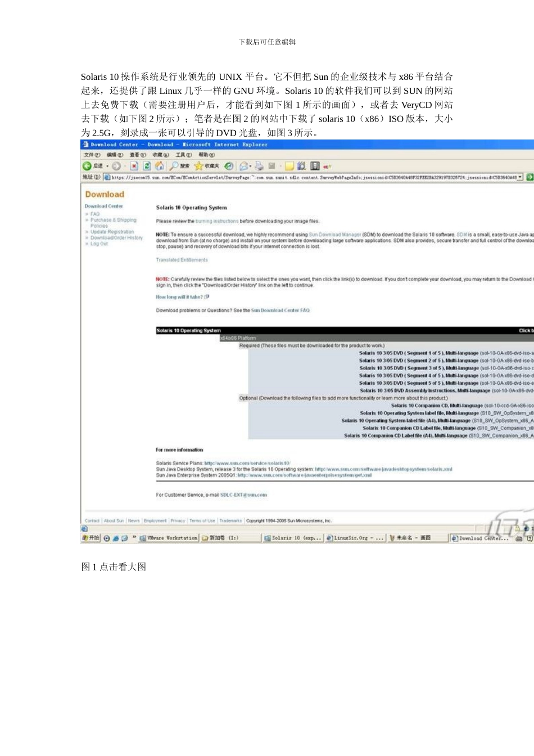Open the Update Registration link
The height and width of the screenshot is (756, 534).
click(112, 232)
